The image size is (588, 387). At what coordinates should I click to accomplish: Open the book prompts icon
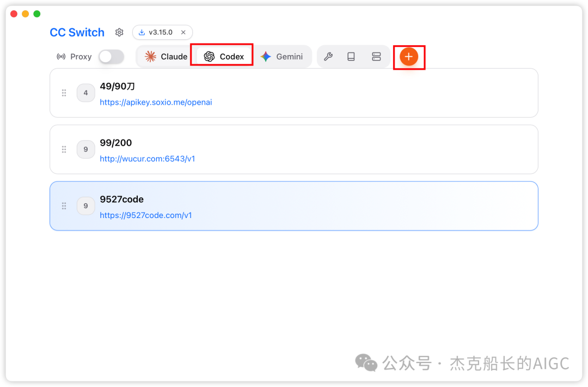[x=351, y=57]
